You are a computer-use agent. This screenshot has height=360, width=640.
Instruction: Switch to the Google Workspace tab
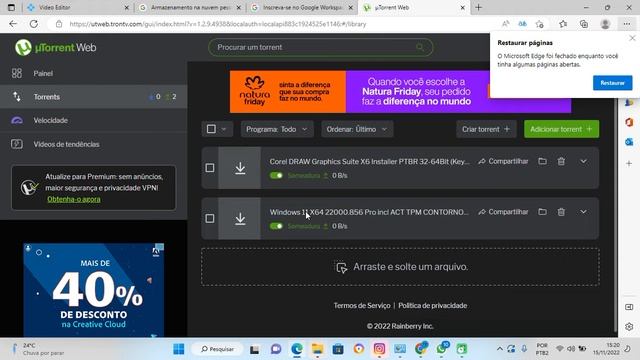[302, 7]
